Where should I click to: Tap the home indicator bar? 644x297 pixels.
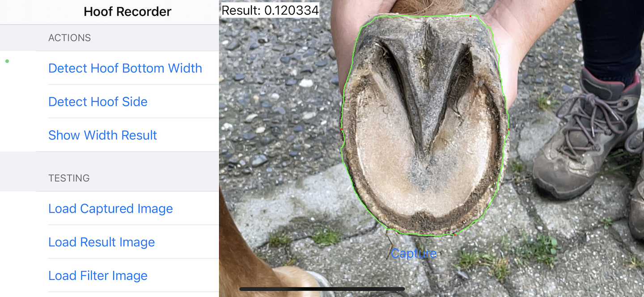322,289
